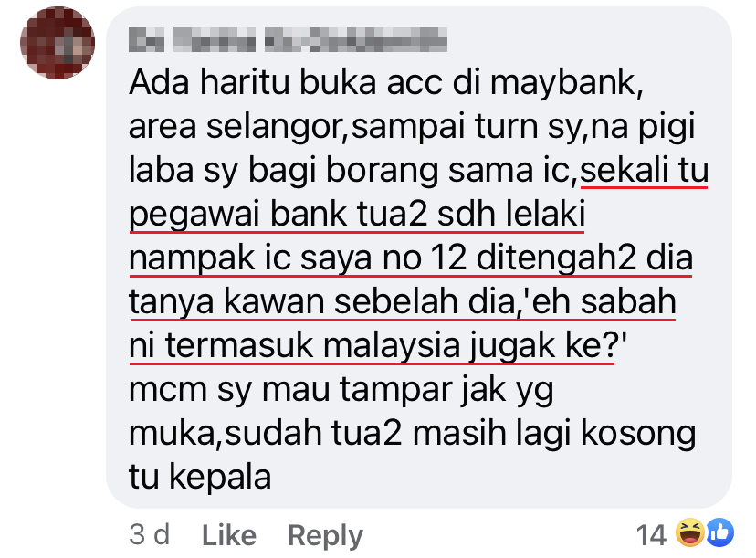The image size is (756, 558).
Task: Click the '3 d' timestamp
Action: coord(149,535)
